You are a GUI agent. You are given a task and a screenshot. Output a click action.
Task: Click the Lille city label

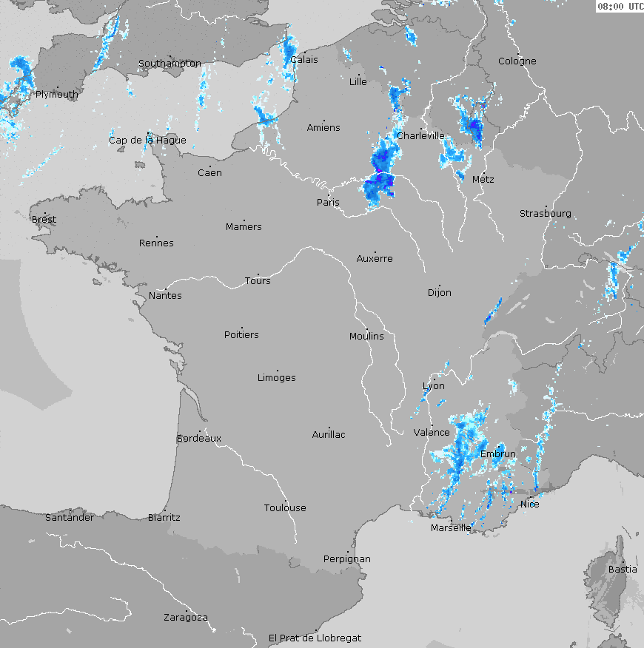click(x=358, y=82)
